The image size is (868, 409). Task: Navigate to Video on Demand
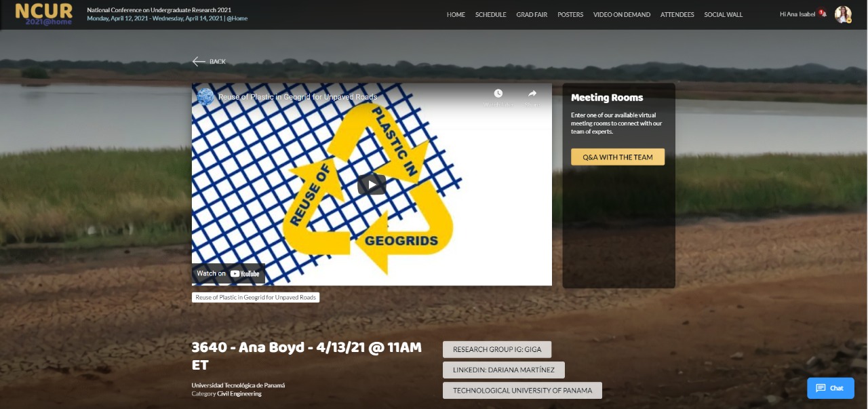tap(622, 15)
